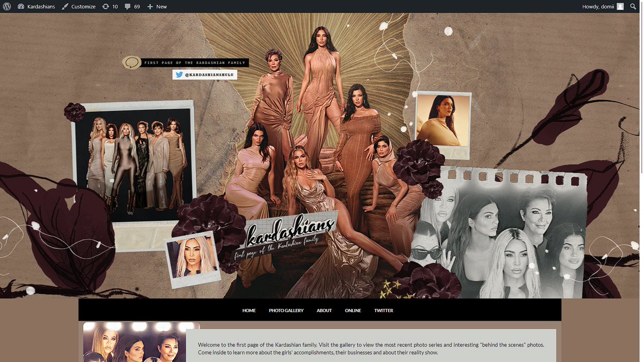Open the WordPress logo menu
Screen dimensions: 644x362
coord(6,6)
